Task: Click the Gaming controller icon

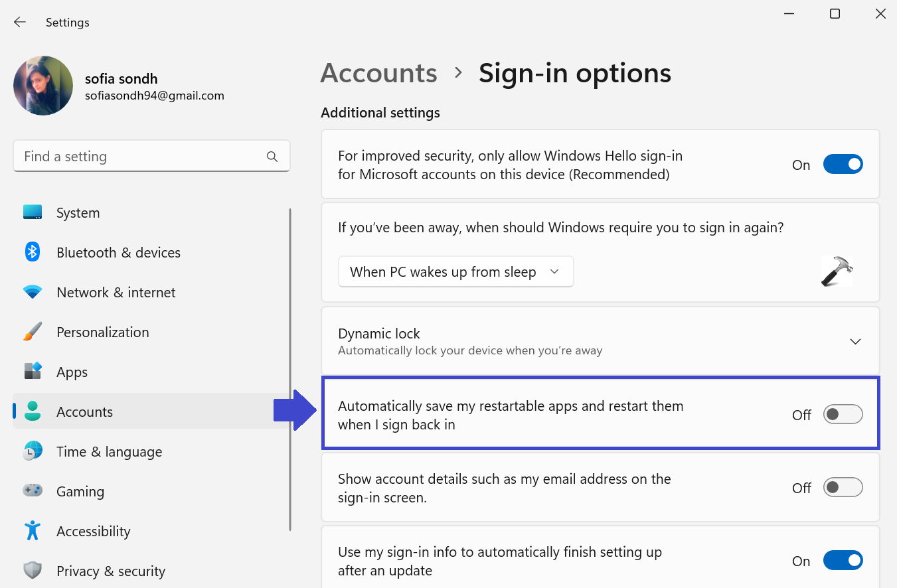Action: tap(33, 491)
